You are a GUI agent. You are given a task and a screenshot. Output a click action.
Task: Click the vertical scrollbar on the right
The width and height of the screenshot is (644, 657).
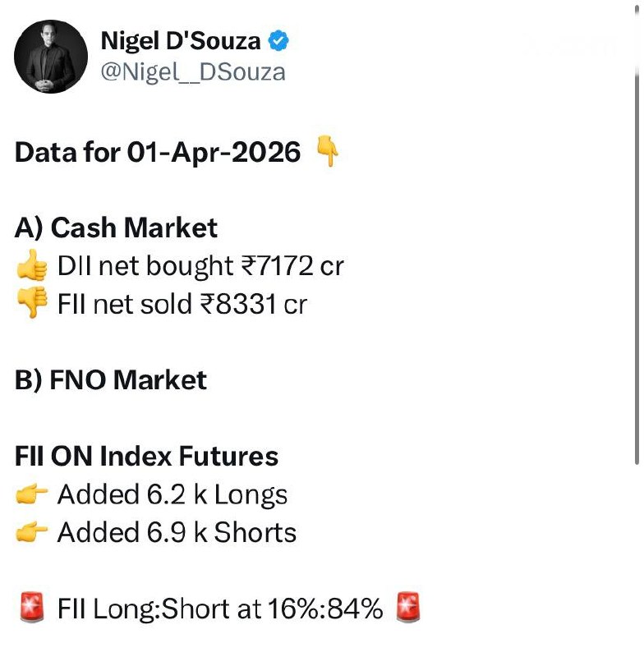point(637,263)
